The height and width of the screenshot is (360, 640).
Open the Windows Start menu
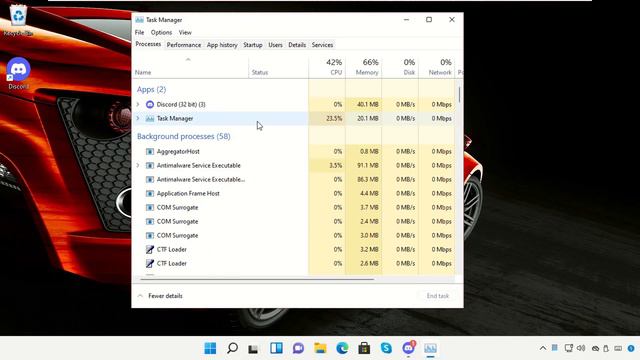pyautogui.click(x=210, y=348)
